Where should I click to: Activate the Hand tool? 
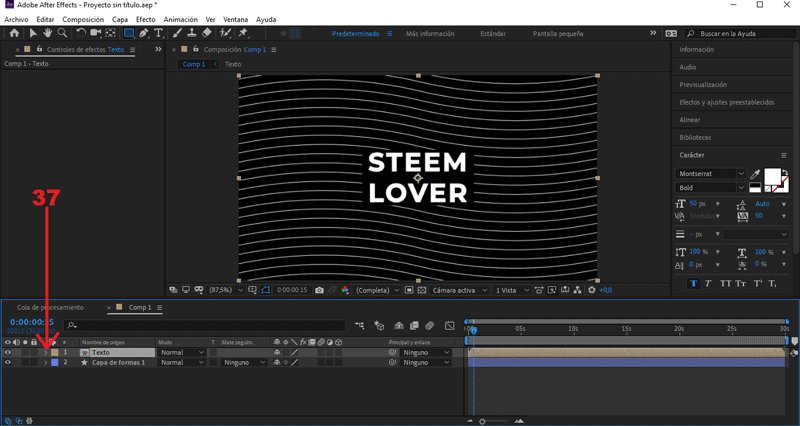(x=47, y=33)
